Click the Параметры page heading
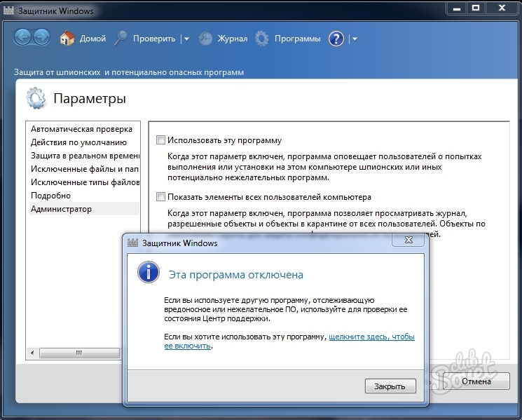 (x=90, y=99)
